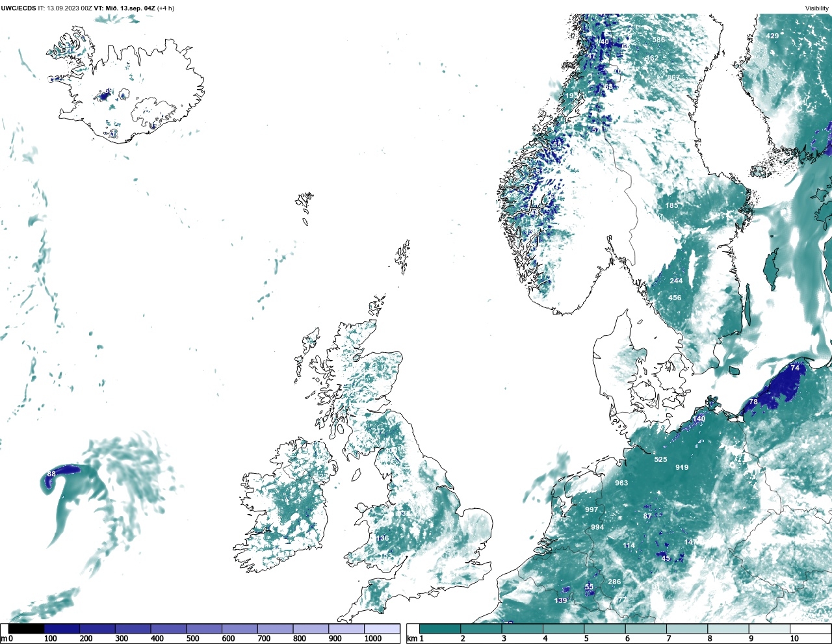Click the '7' tick label on km legend

click(x=668, y=639)
